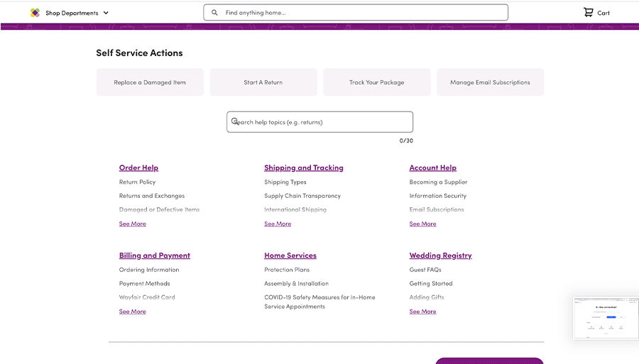The height and width of the screenshot is (364, 639).
Task: Expand See More under Wedding Registry
Action: tap(422, 311)
